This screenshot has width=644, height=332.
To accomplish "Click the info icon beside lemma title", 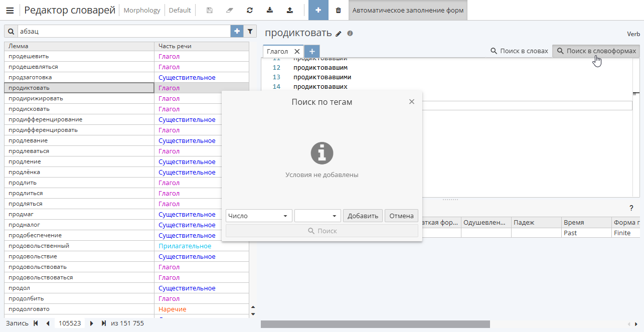I will click(x=350, y=33).
